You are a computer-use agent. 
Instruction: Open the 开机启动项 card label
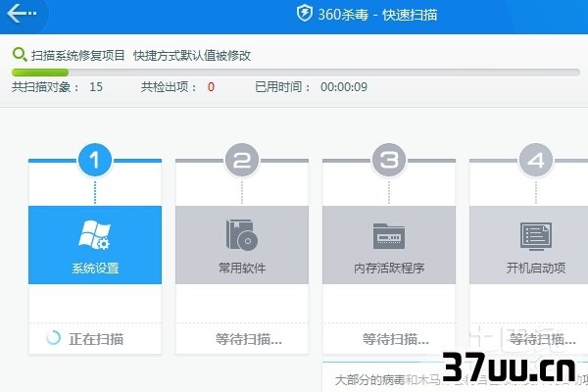536,268
